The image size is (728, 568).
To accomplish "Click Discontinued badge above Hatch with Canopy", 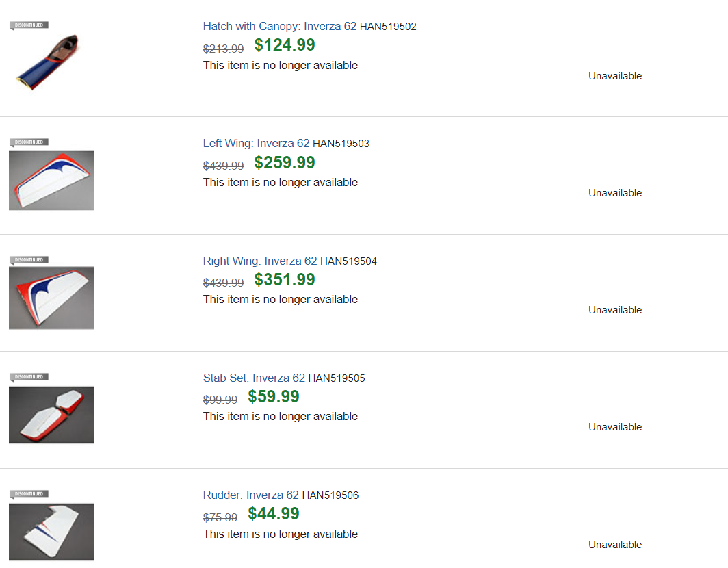I will 29,25.
